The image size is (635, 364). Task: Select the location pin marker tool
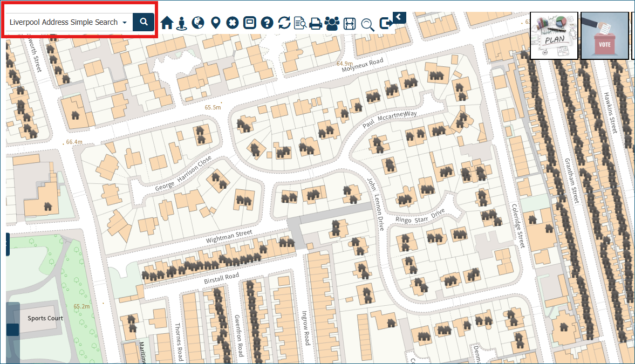tap(216, 23)
